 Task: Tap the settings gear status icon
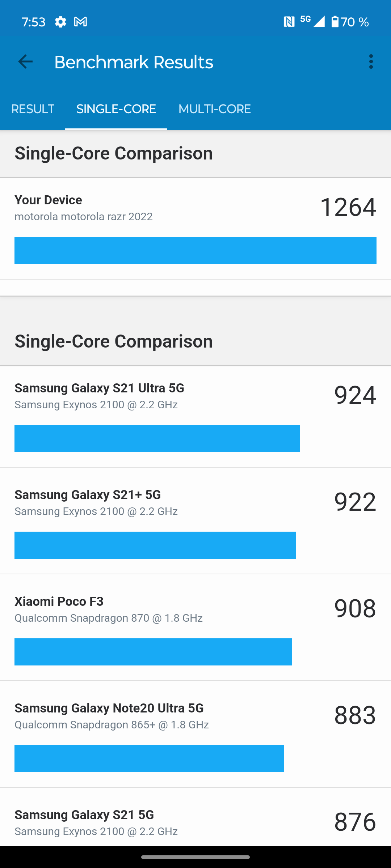(x=60, y=22)
